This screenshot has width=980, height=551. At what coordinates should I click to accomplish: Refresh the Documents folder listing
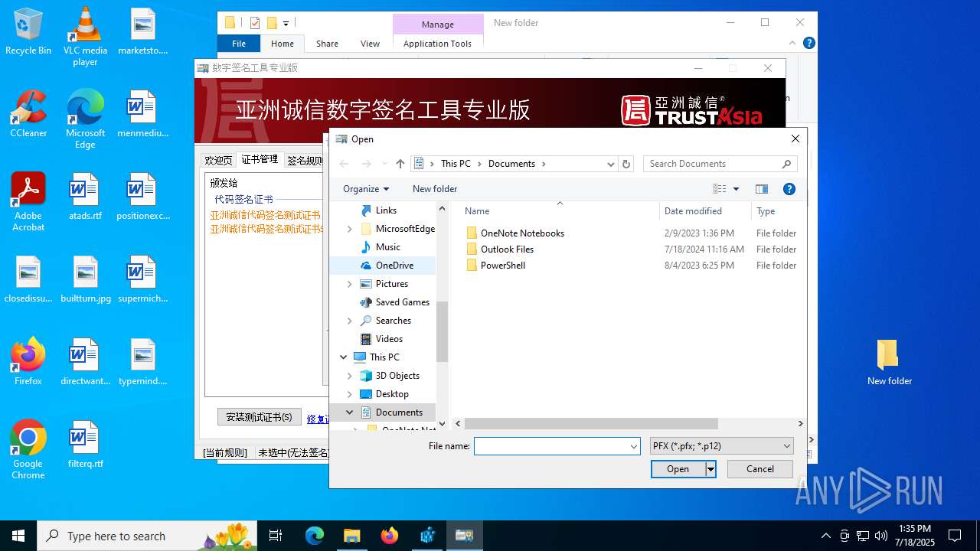[626, 164]
